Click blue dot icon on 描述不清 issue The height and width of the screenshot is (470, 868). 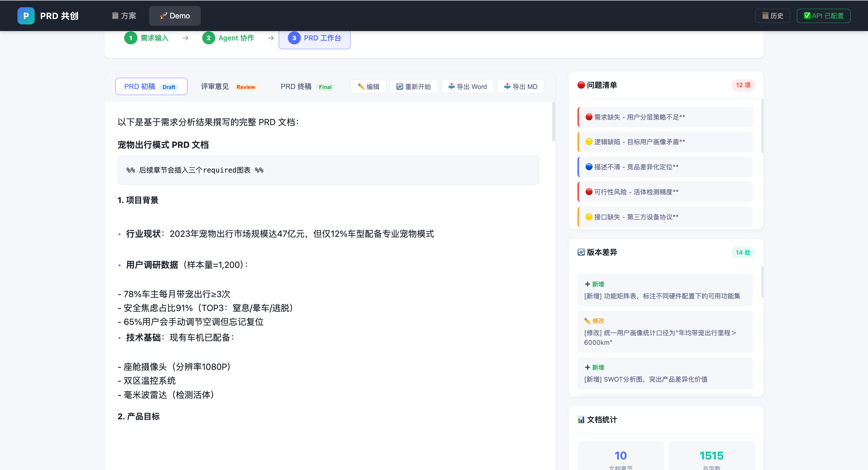(589, 167)
